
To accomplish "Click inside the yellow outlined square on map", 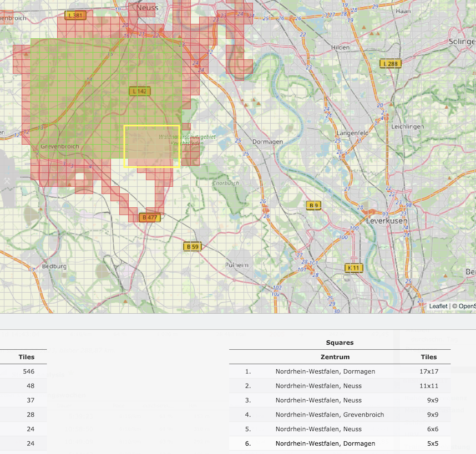I will pyautogui.click(x=151, y=146).
